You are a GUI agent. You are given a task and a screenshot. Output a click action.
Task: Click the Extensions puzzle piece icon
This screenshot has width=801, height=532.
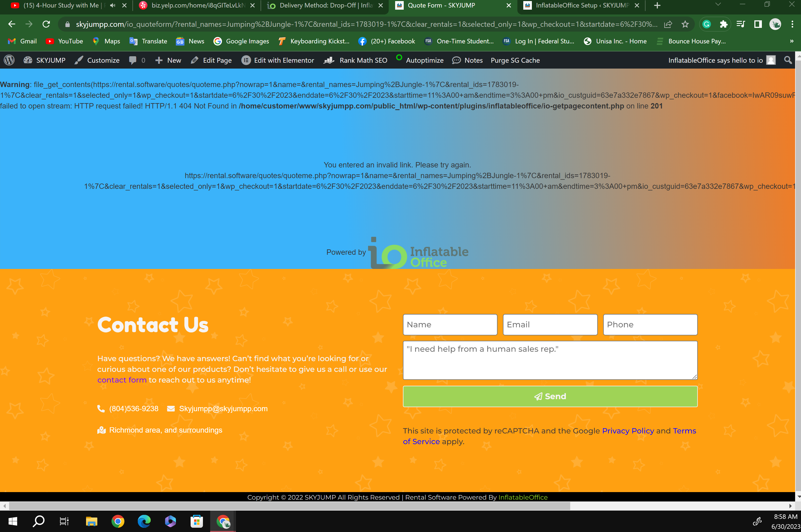724,24
